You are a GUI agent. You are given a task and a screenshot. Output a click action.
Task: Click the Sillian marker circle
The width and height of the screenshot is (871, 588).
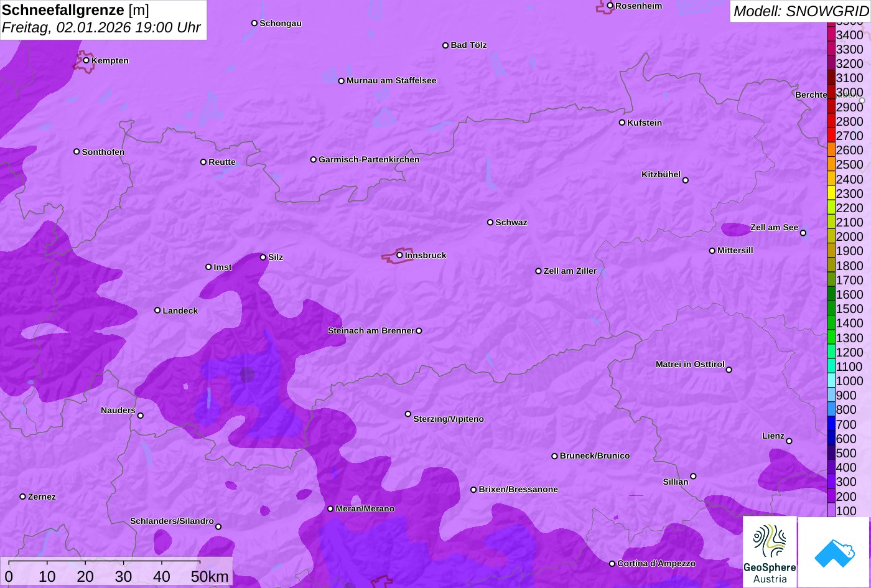pos(693,477)
